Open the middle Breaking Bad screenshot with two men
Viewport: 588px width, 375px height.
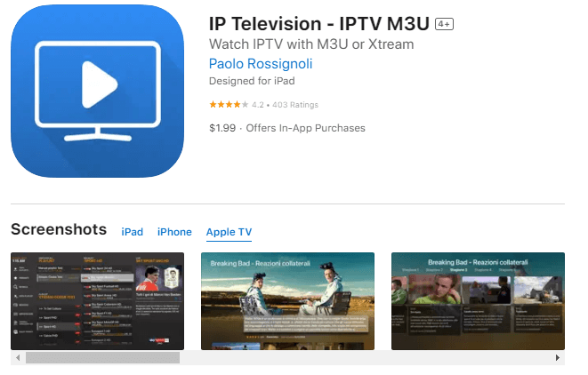(287, 301)
